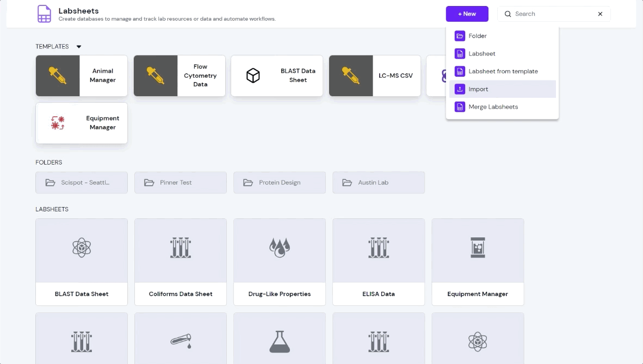Choose Import in the New menu
This screenshot has height=364, width=643.
coord(502,89)
